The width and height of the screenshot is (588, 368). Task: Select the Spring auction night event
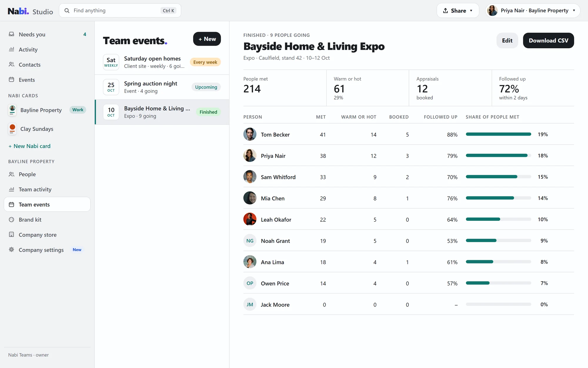pyautogui.click(x=162, y=87)
